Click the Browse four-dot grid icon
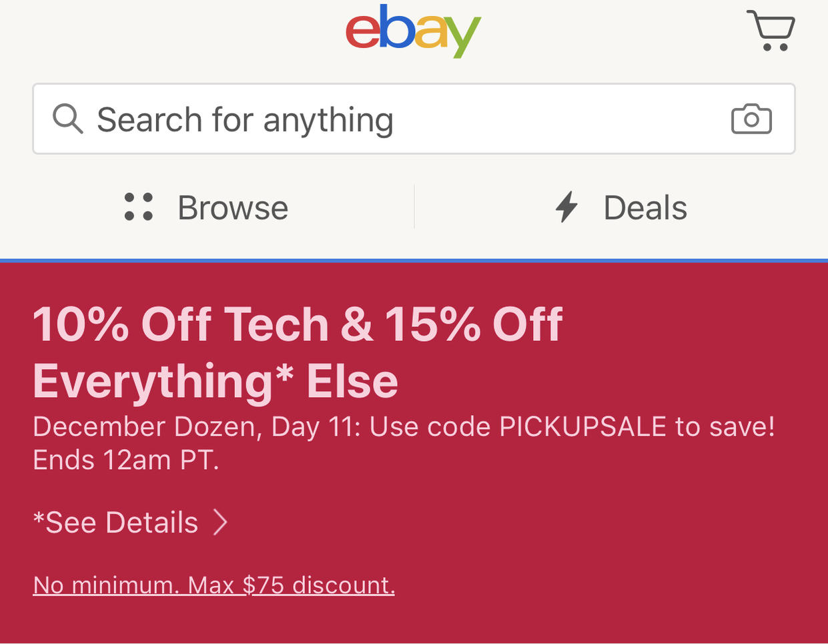Image resolution: width=828 pixels, height=644 pixels. (x=139, y=207)
